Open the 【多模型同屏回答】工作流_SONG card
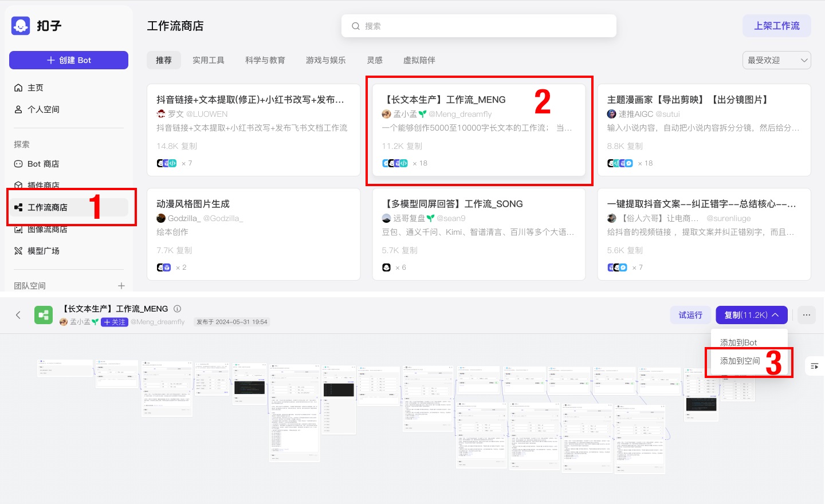Screen dimensions: 825x504 (479, 234)
